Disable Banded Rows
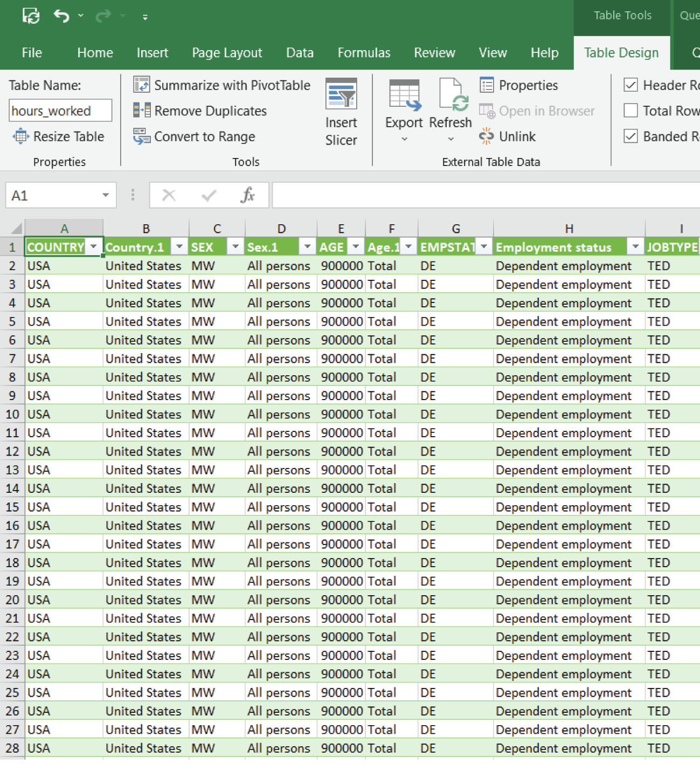 click(x=630, y=136)
